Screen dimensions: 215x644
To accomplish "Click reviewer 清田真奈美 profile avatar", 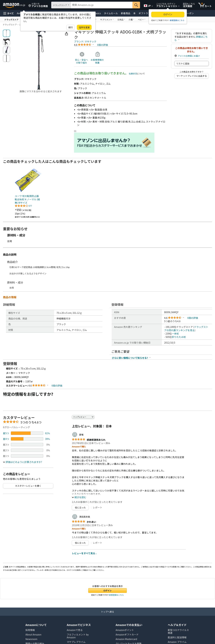I will pyautogui.click(x=75, y=516).
